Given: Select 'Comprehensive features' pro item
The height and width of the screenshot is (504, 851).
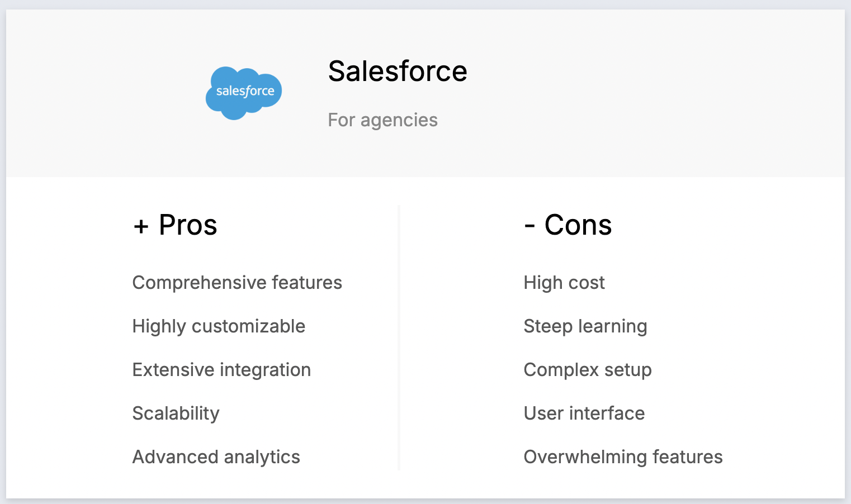Looking at the screenshot, I should tap(237, 283).
